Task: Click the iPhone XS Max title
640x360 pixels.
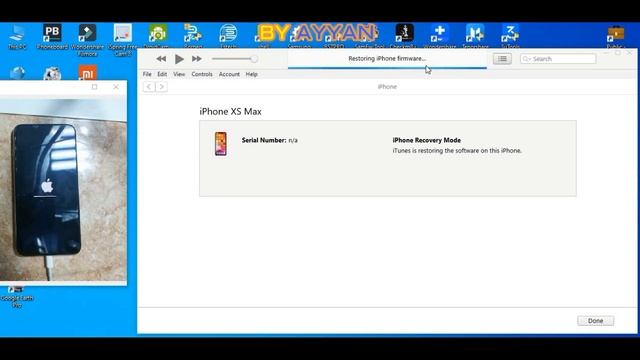Action: pos(230,111)
